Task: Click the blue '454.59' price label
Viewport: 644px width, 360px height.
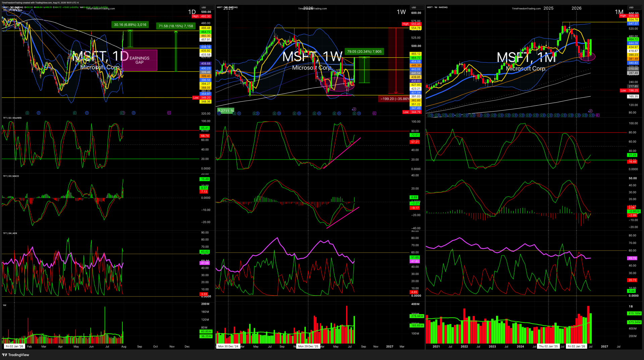Action: pyautogui.click(x=416, y=62)
